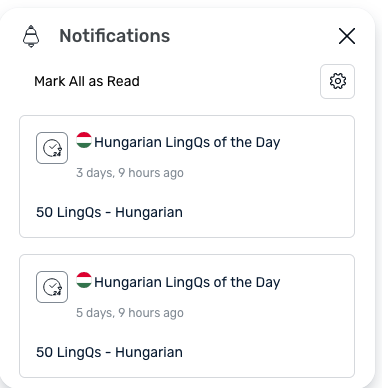This screenshot has width=382, height=388.
Task: Select the notification card from 5 days ago
Action: (x=187, y=316)
